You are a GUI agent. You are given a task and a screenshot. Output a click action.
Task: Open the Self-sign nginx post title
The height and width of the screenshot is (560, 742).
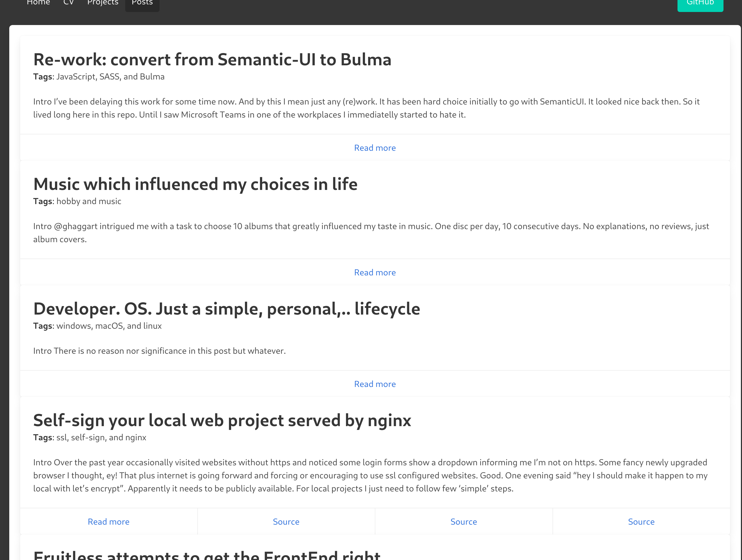(x=222, y=420)
